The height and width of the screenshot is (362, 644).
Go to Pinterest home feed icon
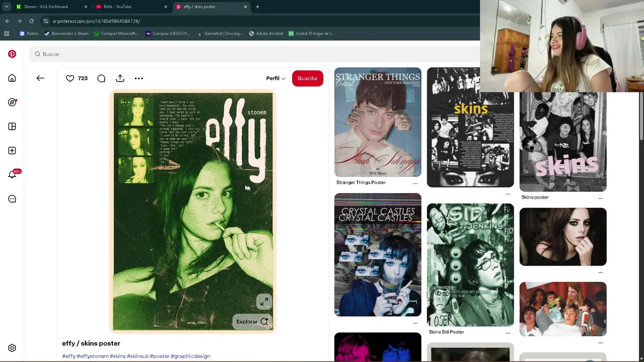[x=12, y=78]
